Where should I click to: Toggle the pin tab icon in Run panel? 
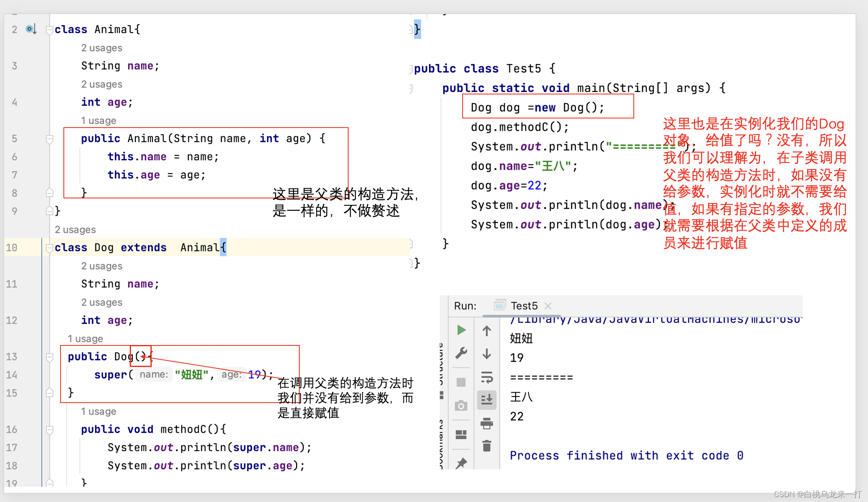pyautogui.click(x=461, y=463)
